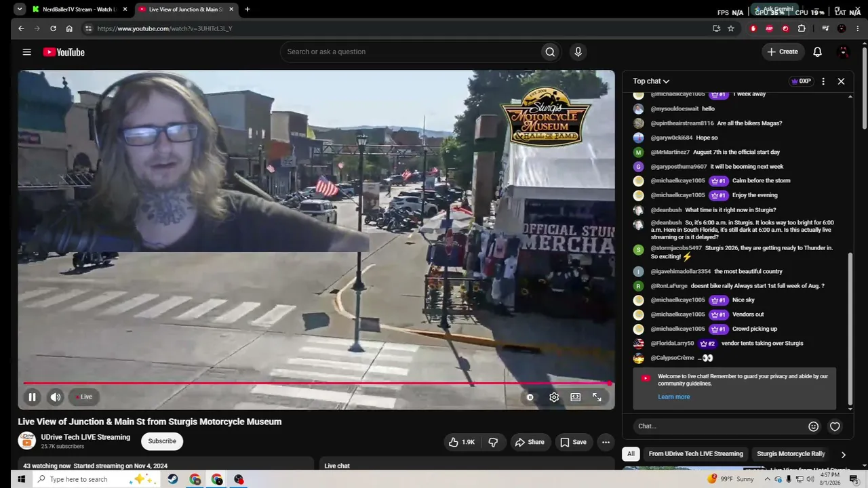
Task: Open the tab search dropdown
Action: tap(18, 9)
